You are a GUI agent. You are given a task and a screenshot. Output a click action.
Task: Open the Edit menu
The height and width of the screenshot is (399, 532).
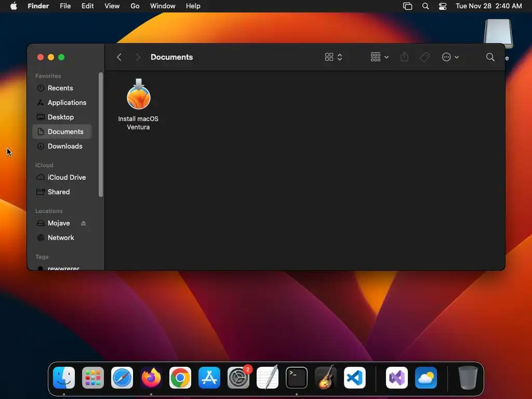(87, 6)
